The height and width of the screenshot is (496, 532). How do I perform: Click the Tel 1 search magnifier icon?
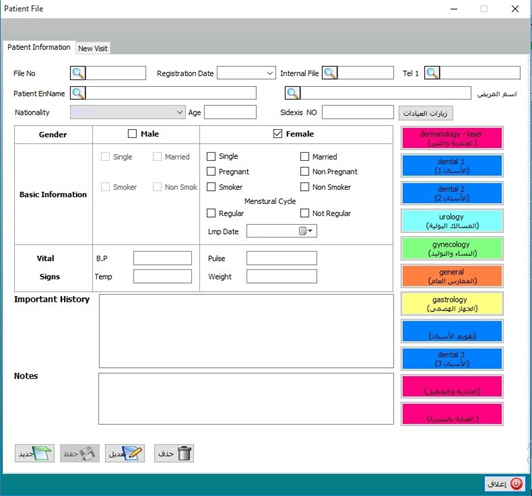click(432, 73)
